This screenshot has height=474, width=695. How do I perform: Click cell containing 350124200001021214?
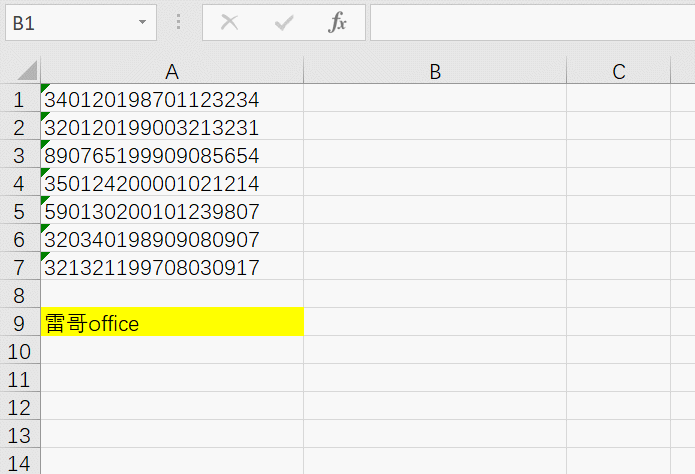point(152,183)
